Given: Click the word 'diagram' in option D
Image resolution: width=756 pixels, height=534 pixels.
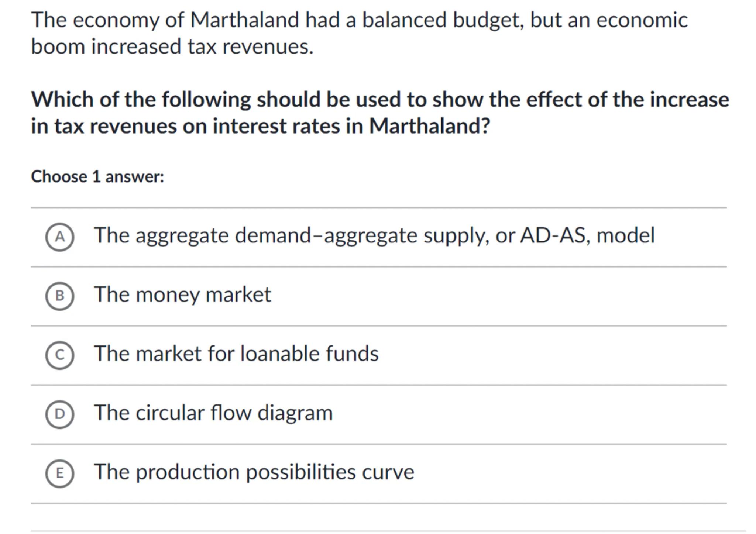Looking at the screenshot, I should [x=295, y=413].
